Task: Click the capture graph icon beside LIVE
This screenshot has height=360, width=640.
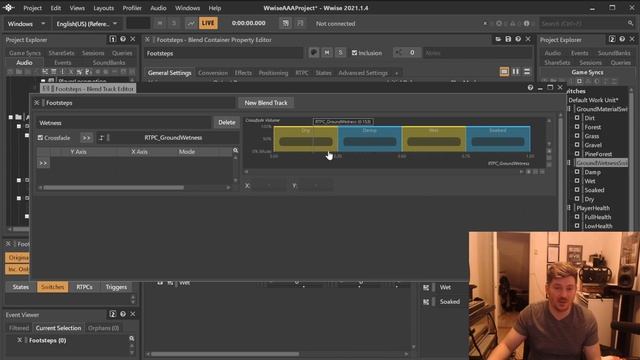Action: click(191, 23)
